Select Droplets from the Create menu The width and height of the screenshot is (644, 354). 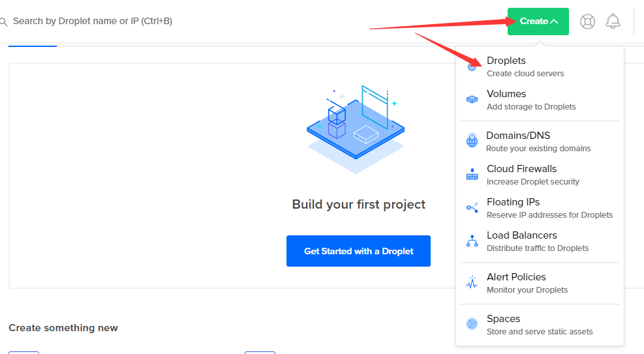pyautogui.click(x=540, y=66)
